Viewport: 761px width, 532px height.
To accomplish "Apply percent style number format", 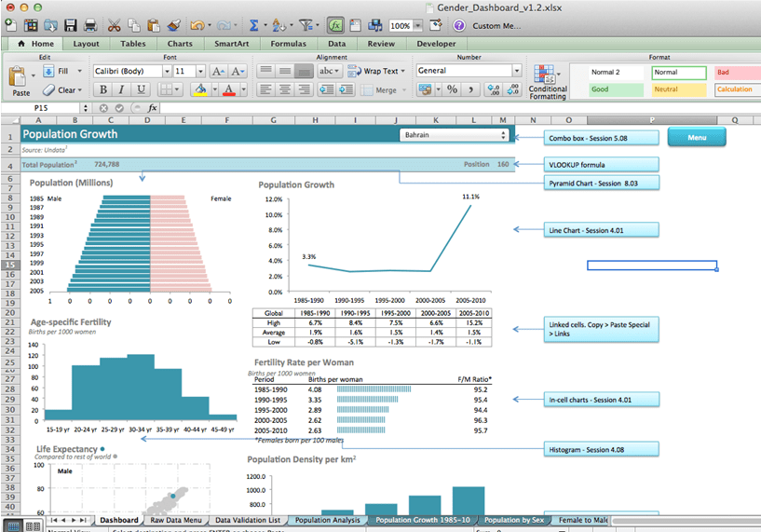I will (452, 89).
